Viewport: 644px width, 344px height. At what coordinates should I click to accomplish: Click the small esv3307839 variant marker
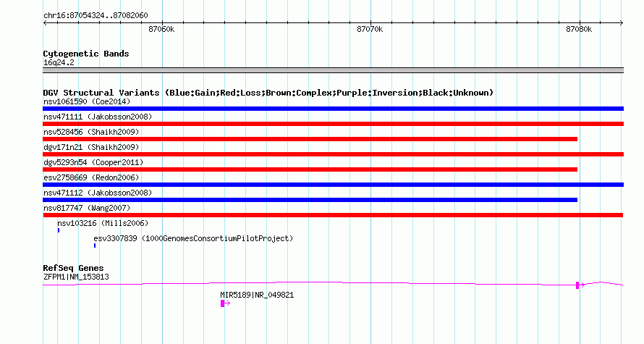(x=95, y=246)
